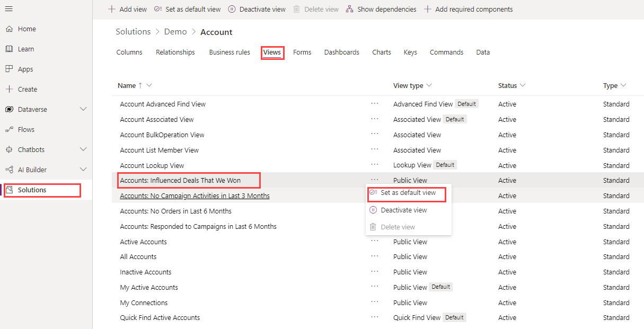
Task: Open the hamburger navigation menu icon
Action: (9, 9)
